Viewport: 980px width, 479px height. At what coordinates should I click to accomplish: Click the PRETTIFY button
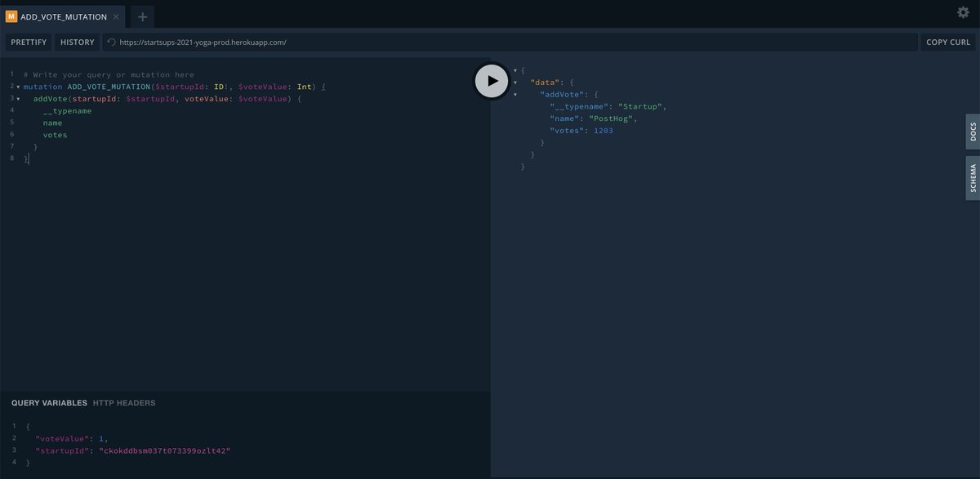click(29, 42)
